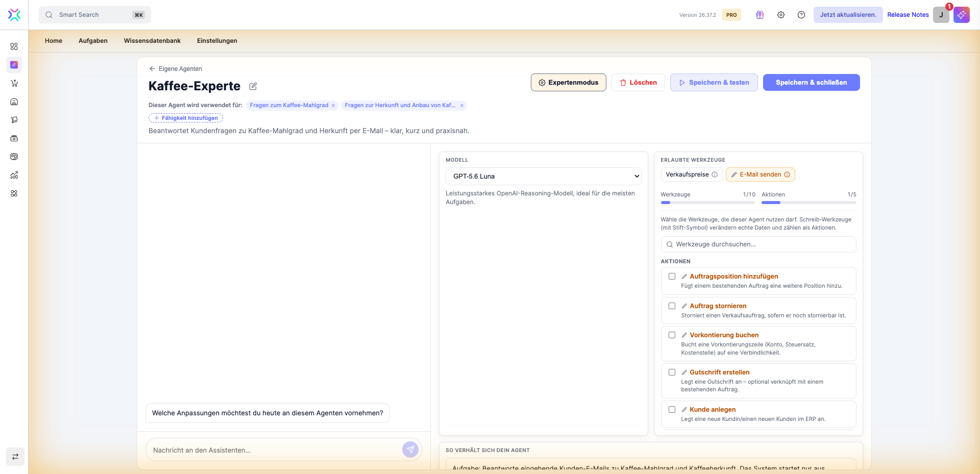Open the shopping cart icon in the sidebar

(14, 83)
